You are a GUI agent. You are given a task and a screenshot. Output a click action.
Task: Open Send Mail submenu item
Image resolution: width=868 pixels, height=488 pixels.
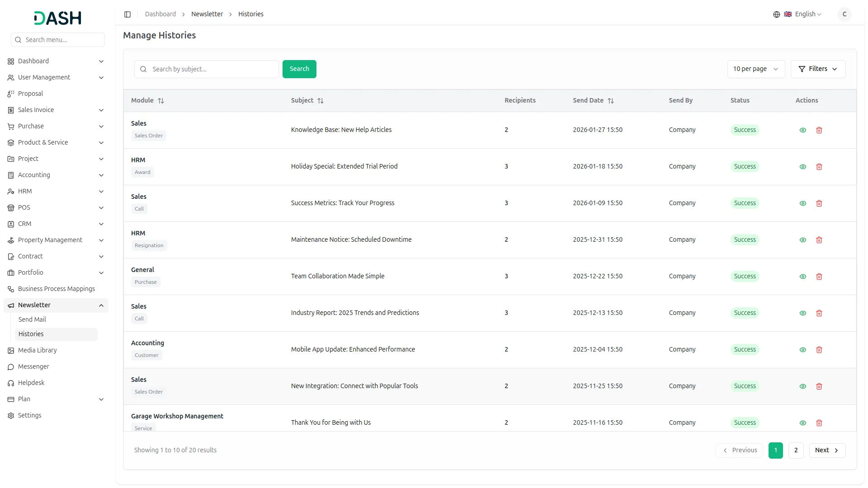pyautogui.click(x=32, y=319)
